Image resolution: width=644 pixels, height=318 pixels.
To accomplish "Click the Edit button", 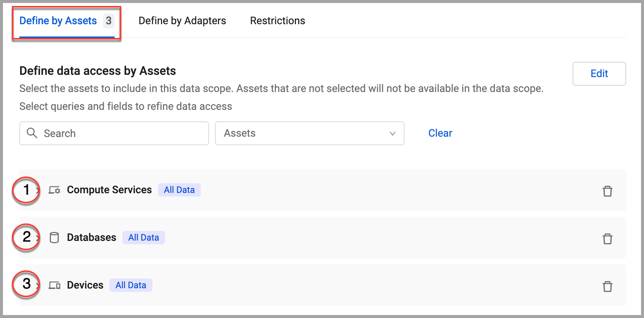I will pos(599,74).
